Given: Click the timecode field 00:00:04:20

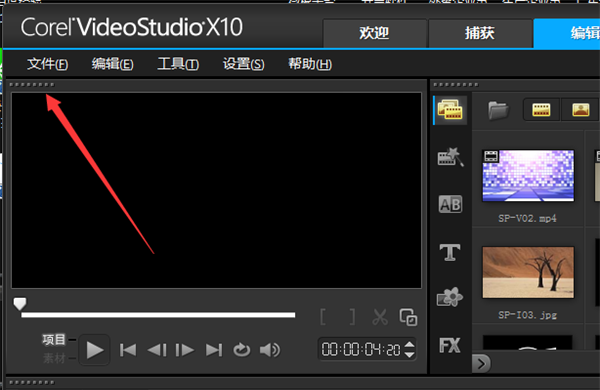Looking at the screenshot, I should [x=361, y=349].
